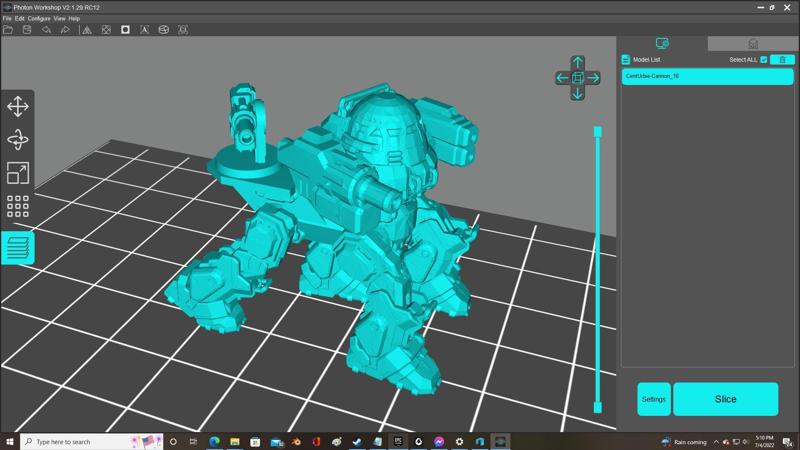Open the File menu
The image size is (800, 450).
coord(7,18)
